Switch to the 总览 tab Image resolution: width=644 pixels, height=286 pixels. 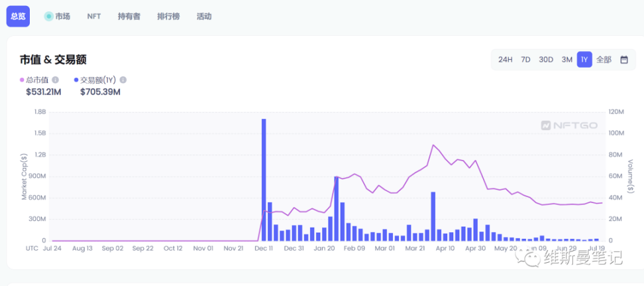[18, 16]
